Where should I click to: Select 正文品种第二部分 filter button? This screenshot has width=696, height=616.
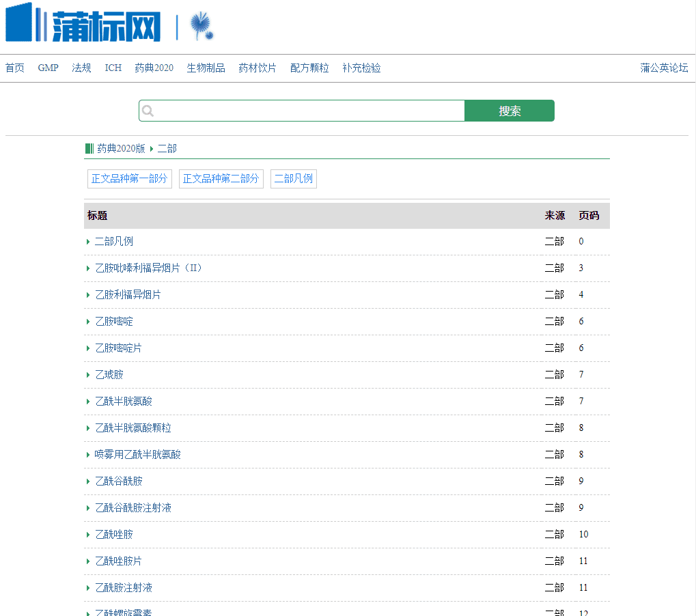[221, 179]
